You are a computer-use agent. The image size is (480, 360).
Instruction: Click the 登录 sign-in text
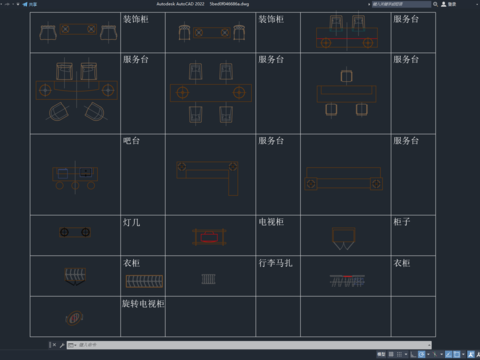[452, 4]
